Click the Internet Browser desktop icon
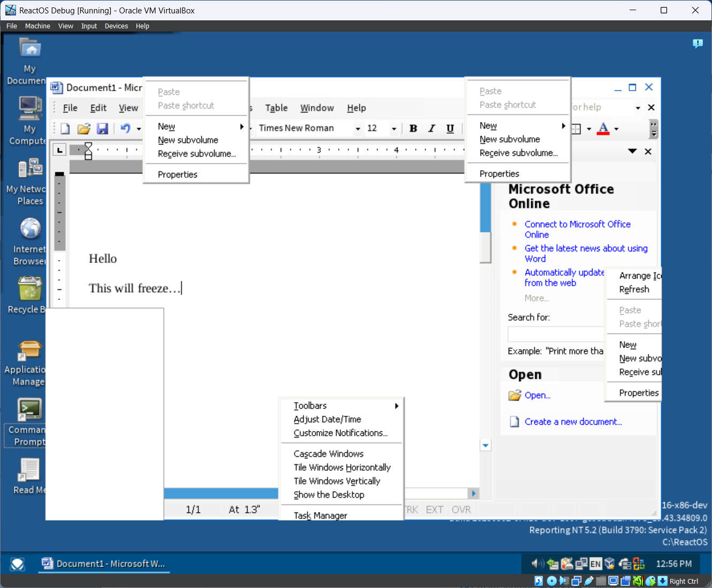Screen dimensions: 712x588 tap(30, 241)
